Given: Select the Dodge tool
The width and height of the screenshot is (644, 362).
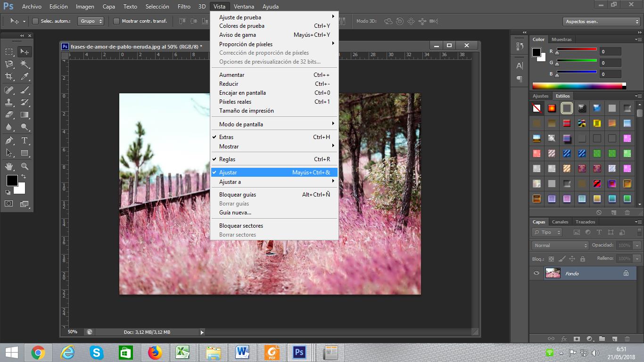Looking at the screenshot, I should click(25, 127).
